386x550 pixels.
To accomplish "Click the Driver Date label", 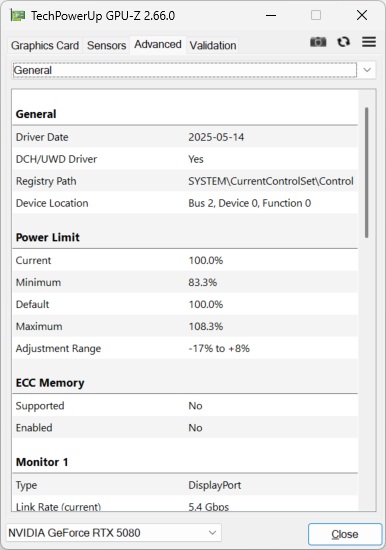I will click(42, 137).
